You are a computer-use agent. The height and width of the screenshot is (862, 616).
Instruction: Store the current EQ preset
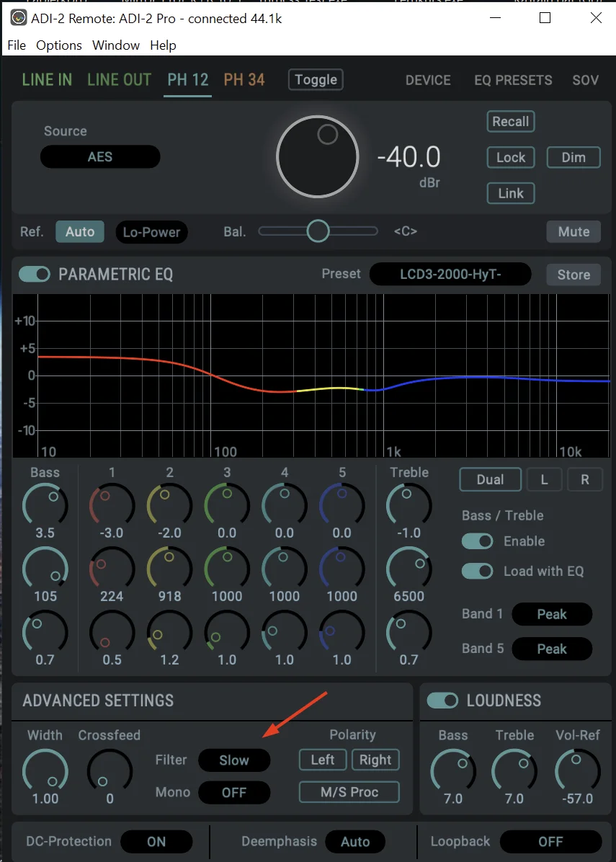click(573, 275)
